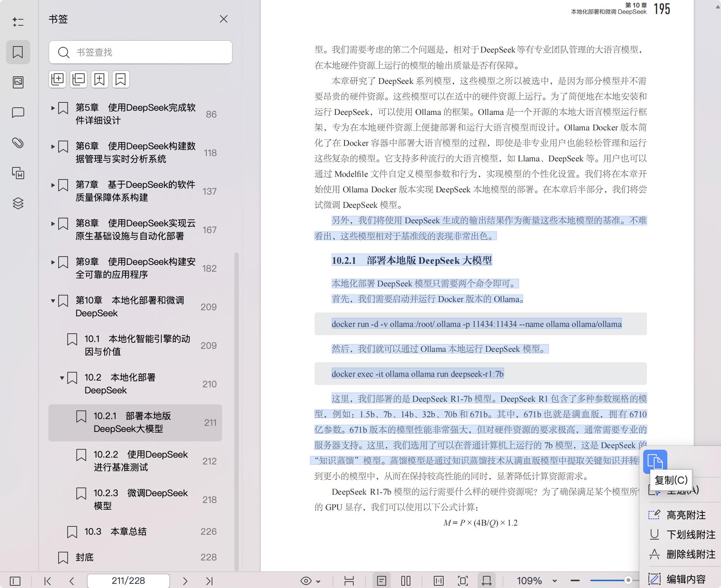Click the zoom out minus button
The height and width of the screenshot is (588, 721).
575,581
